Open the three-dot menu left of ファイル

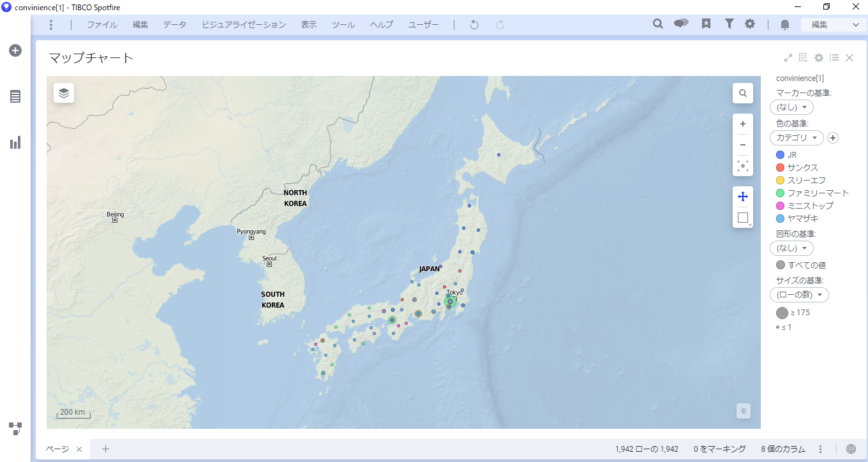pyautogui.click(x=51, y=24)
